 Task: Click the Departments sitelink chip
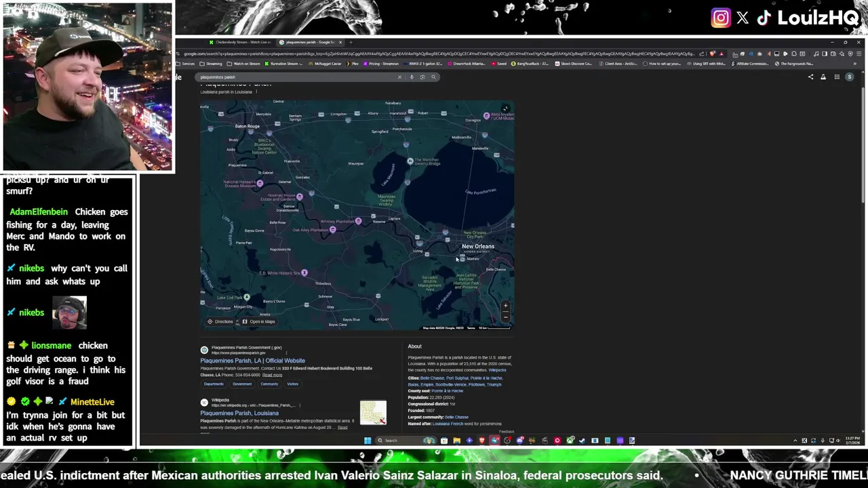(x=214, y=384)
